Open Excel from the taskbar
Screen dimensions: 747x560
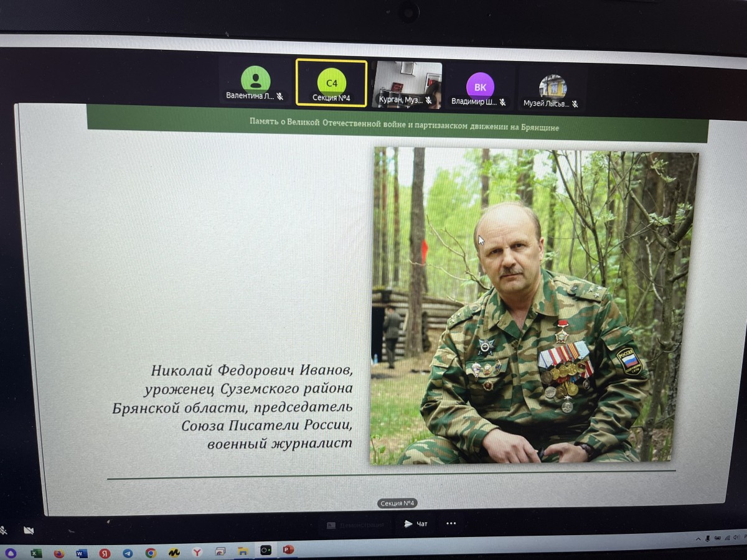click(x=36, y=553)
